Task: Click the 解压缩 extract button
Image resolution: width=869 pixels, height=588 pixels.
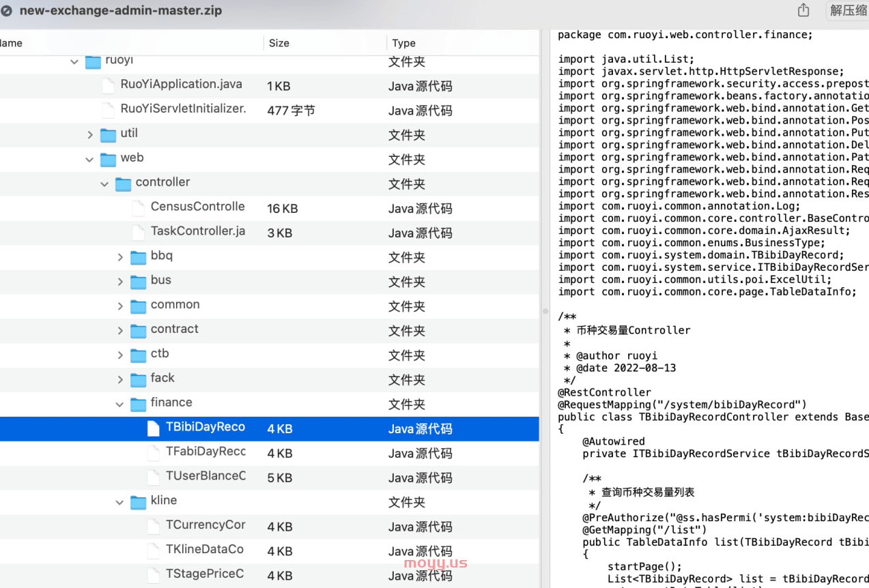Action: pyautogui.click(x=847, y=10)
